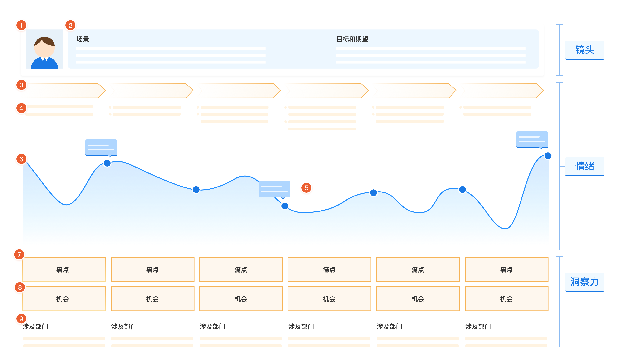619x364 pixels.
Task: Click orange badge number 5
Action: coord(306,188)
